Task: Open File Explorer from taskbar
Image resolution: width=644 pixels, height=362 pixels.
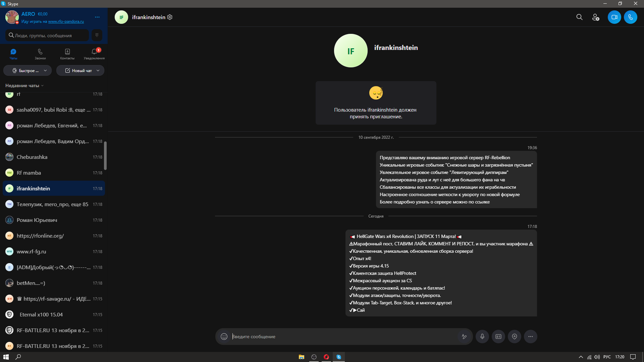Action: point(301,357)
